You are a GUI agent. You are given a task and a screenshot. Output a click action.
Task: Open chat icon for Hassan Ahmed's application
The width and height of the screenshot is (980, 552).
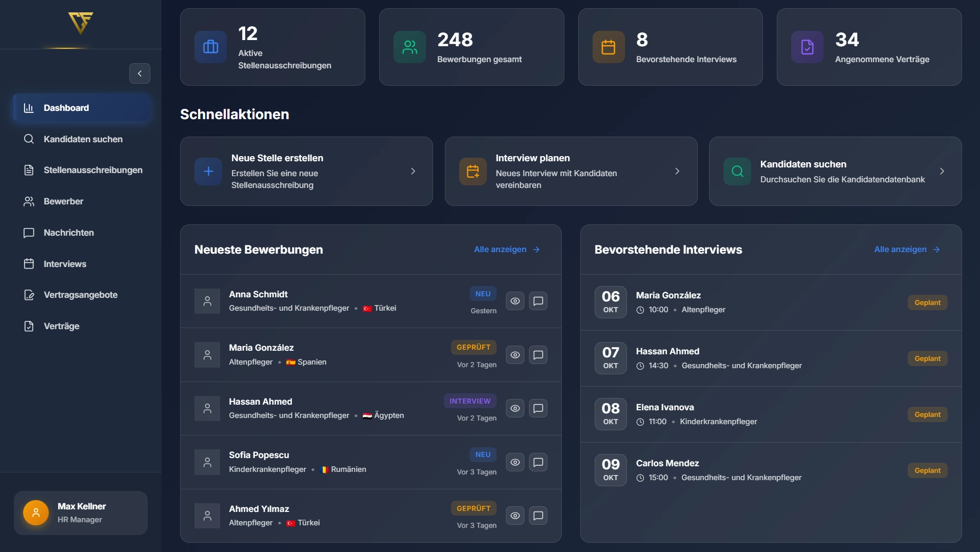(538, 409)
